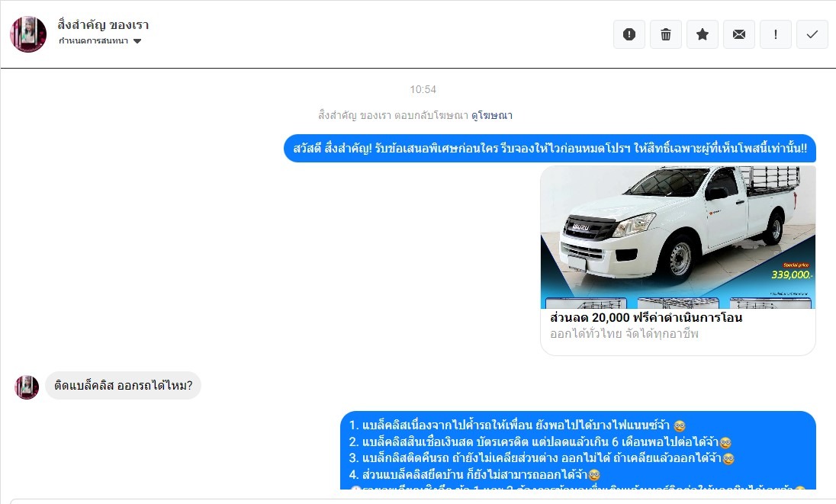Mark conversation as done with checkmark
This screenshot has width=836, height=504.
tap(812, 34)
